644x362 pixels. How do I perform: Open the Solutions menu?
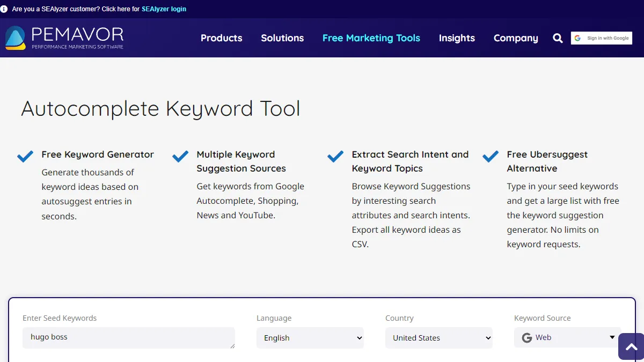[x=282, y=38]
